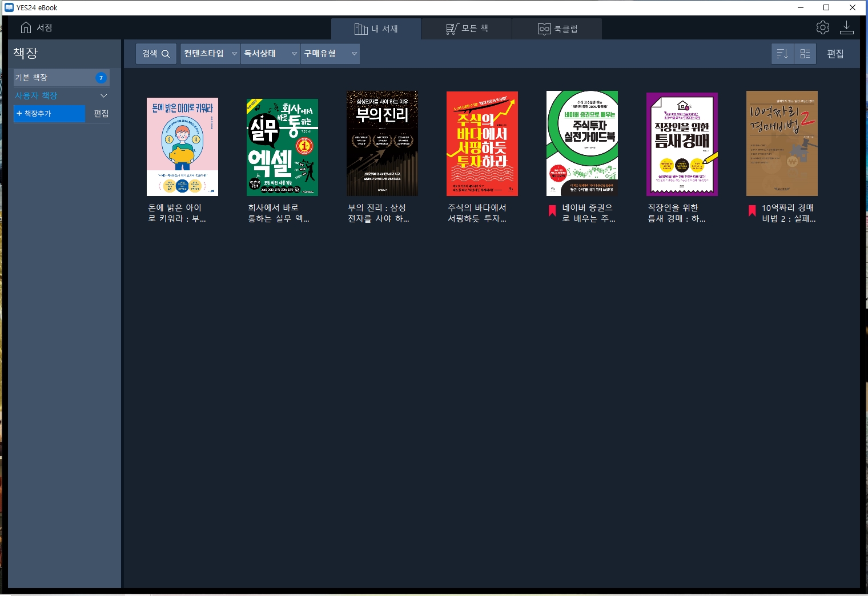Open settings gear icon
Image resolution: width=868 pixels, height=596 pixels.
pos(823,27)
